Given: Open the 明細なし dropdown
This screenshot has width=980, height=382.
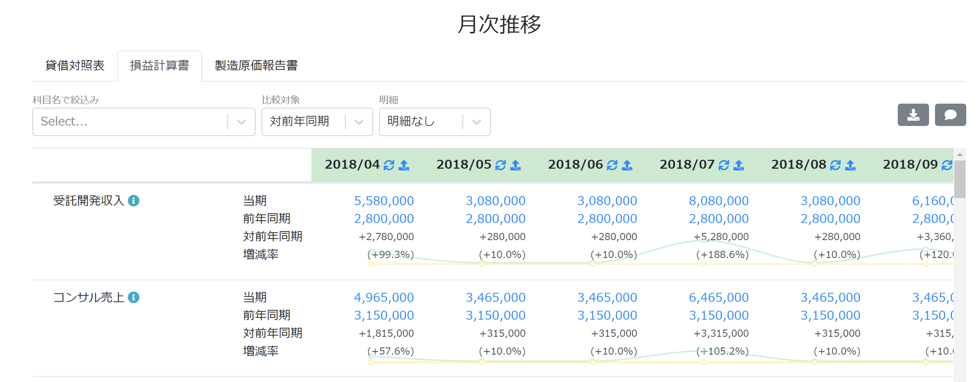Looking at the screenshot, I should (x=434, y=122).
